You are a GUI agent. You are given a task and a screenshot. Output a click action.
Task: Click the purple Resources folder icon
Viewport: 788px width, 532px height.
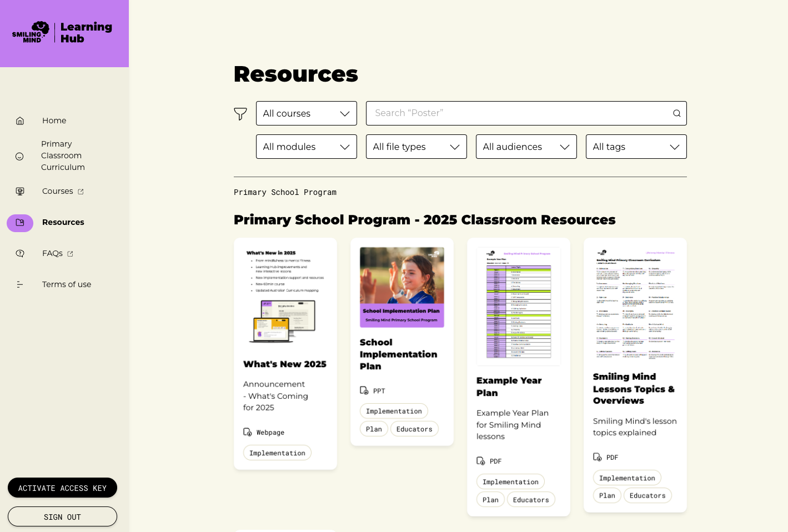point(20,223)
